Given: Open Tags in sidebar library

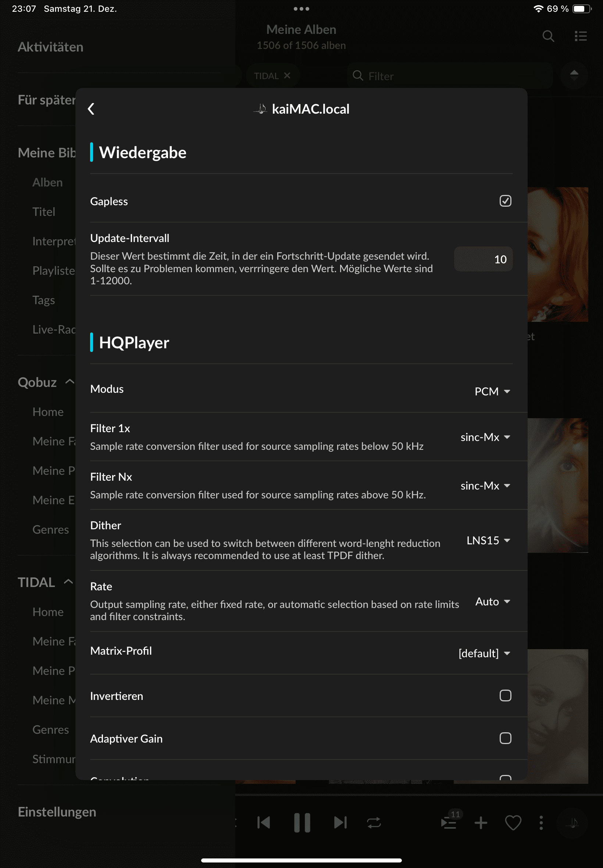Looking at the screenshot, I should (44, 300).
